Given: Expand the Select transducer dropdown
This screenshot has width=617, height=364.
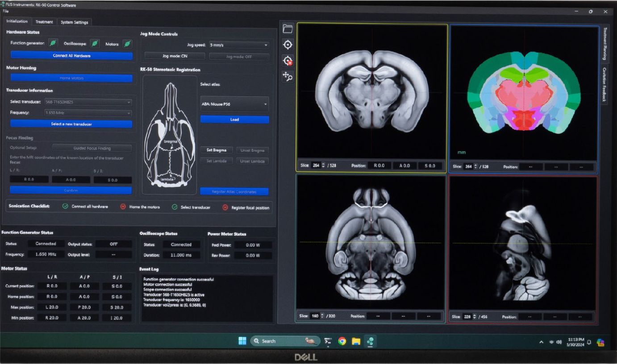Looking at the screenshot, I should click(88, 102).
